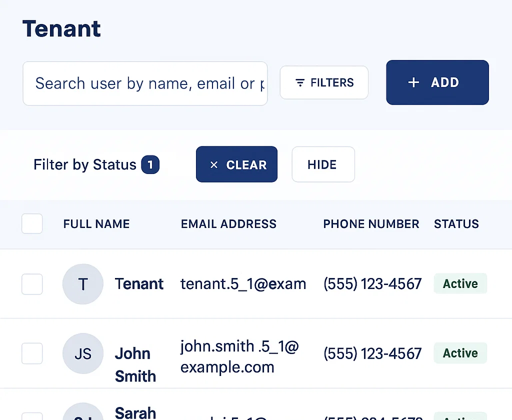Click the status count badge showing 1
The height and width of the screenshot is (420, 512).
pos(150,164)
